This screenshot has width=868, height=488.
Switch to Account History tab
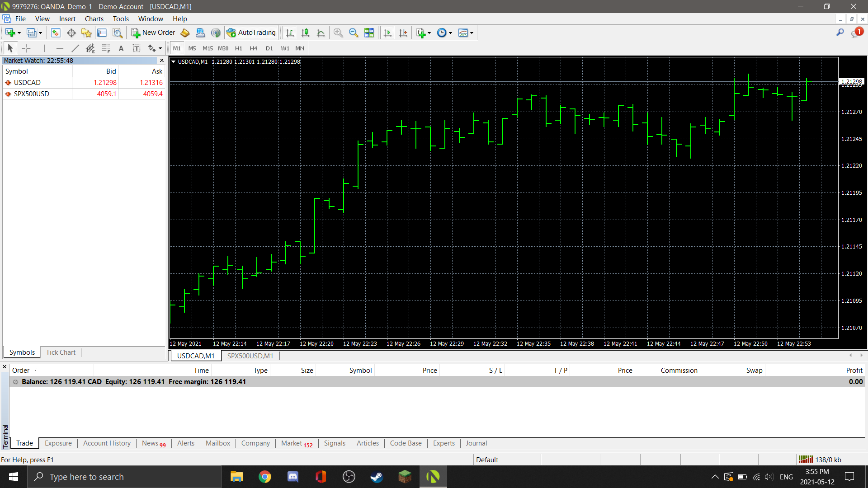[x=107, y=443]
